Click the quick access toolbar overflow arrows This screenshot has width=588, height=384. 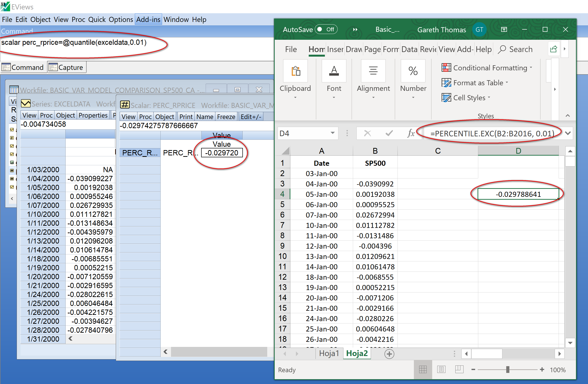point(355,30)
